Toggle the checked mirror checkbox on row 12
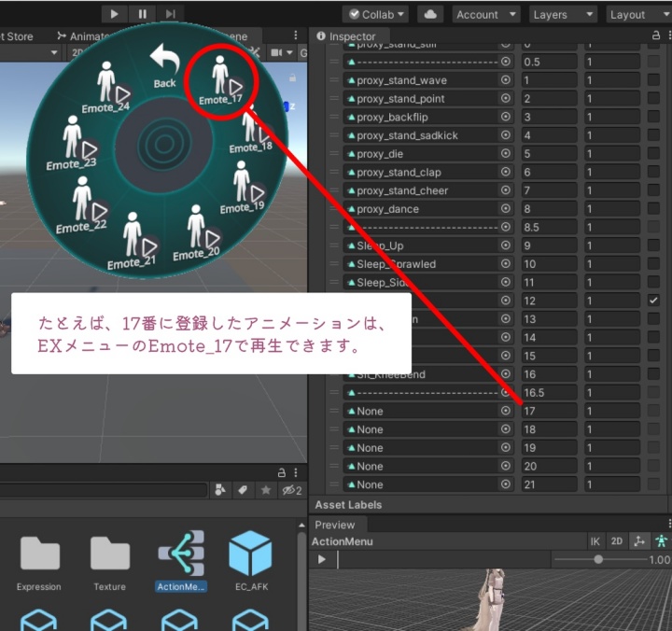672x631 pixels. click(653, 301)
